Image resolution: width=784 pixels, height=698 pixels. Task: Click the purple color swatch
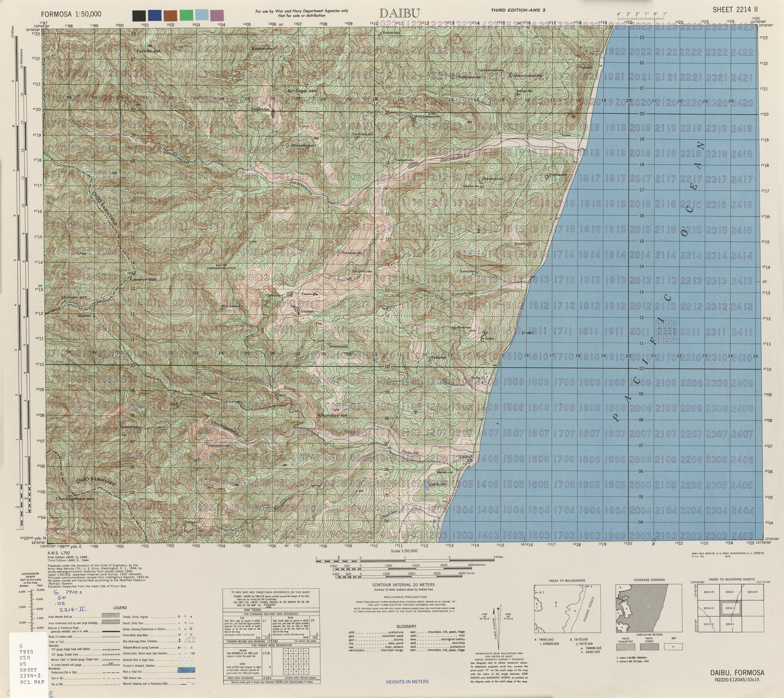coord(217,16)
